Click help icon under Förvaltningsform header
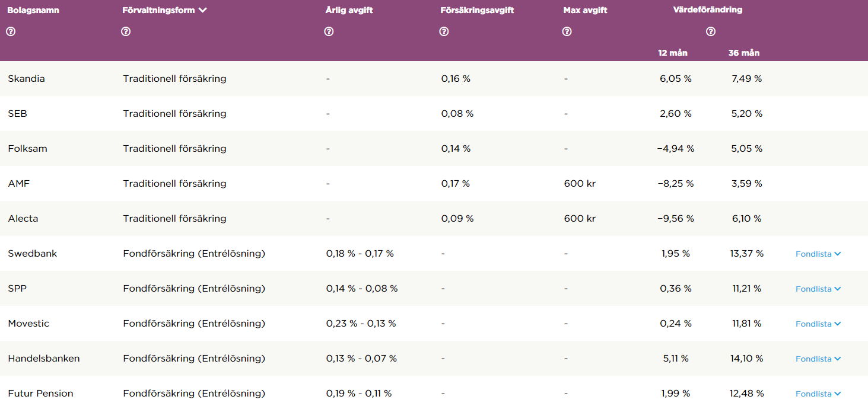Screen dimensions: 868x409 126,31
